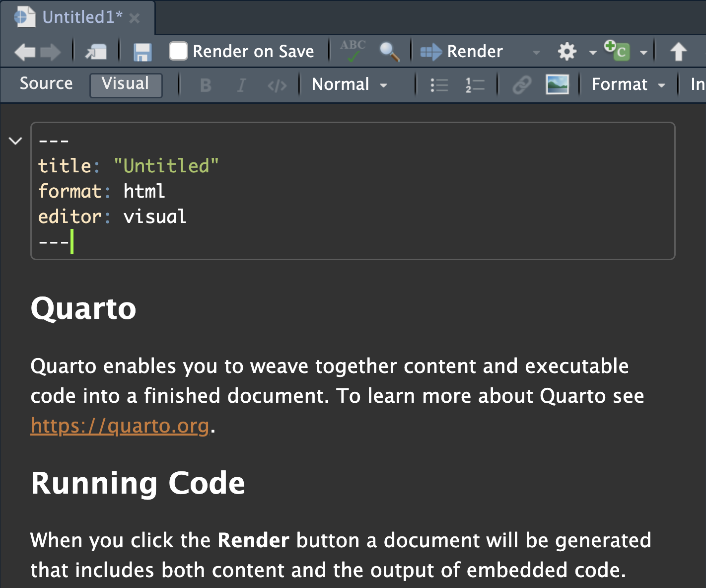Image resolution: width=706 pixels, height=588 pixels.
Task: Open Normal paragraph style dropdown
Action: (x=349, y=84)
